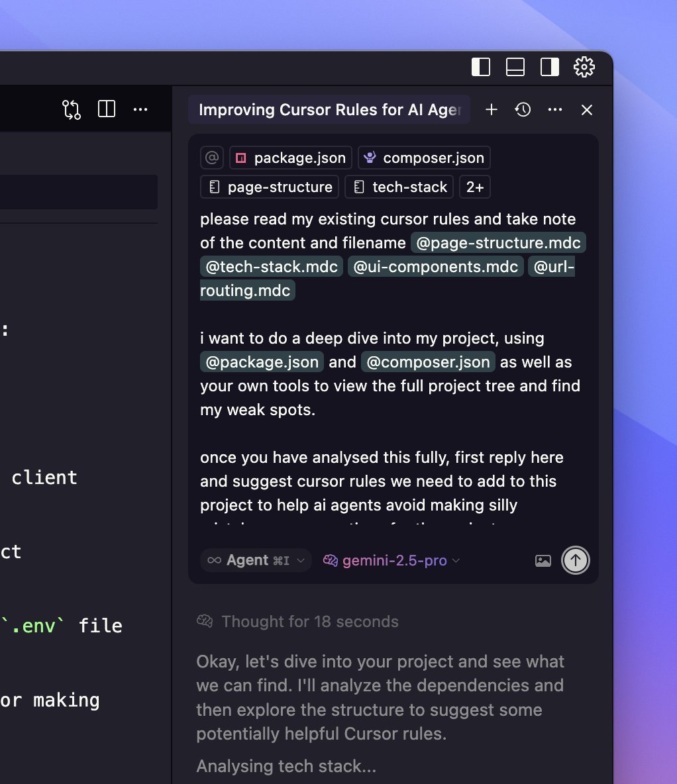Select the 'Improving Cursor Rules for AI Agen' chat tab
Screen dimensions: 677x784
click(x=329, y=109)
